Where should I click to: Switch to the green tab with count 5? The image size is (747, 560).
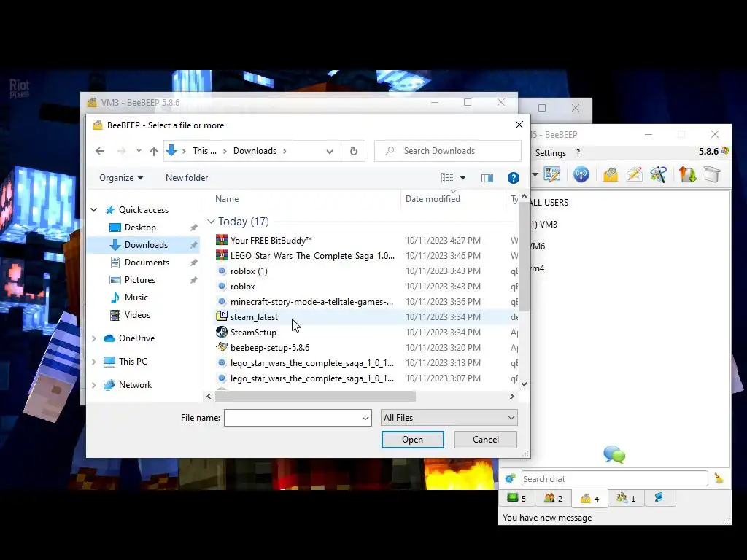pos(516,498)
